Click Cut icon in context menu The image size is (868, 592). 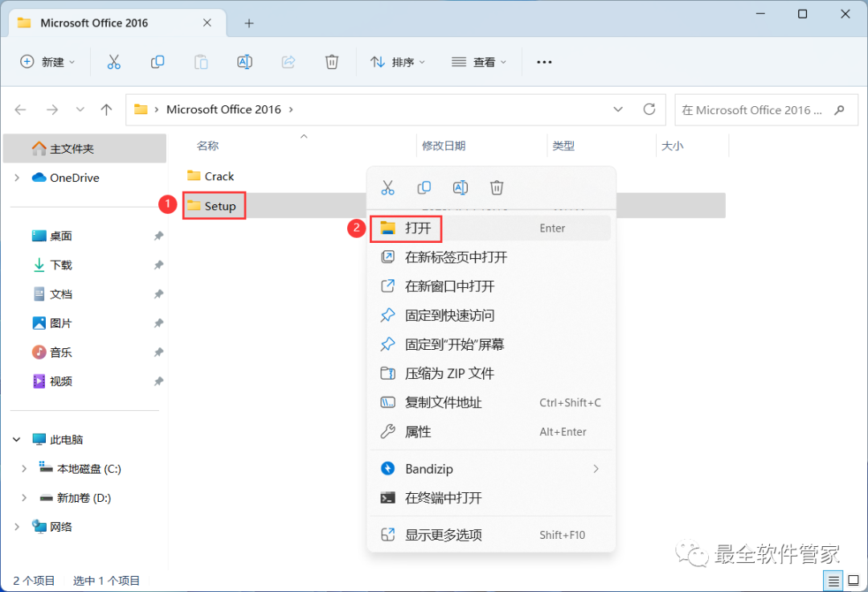pyautogui.click(x=388, y=187)
